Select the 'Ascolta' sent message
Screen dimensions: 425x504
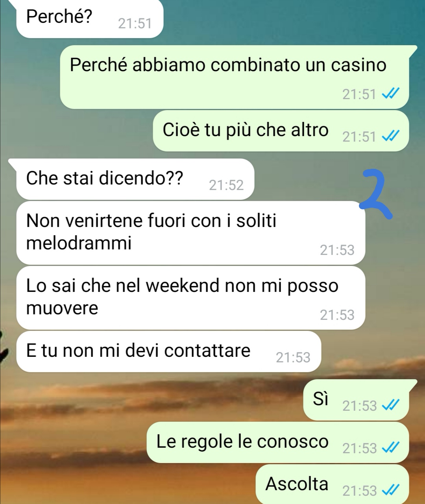pos(332,484)
